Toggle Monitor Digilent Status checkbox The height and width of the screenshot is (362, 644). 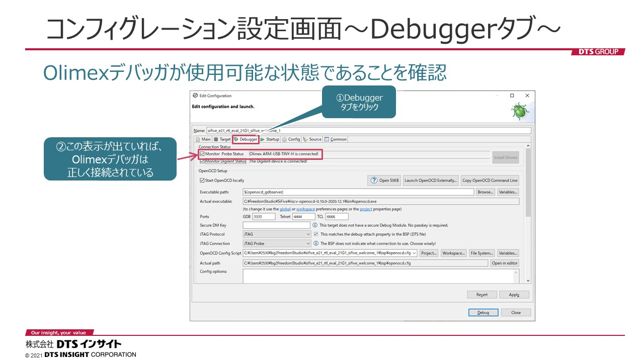202,161
